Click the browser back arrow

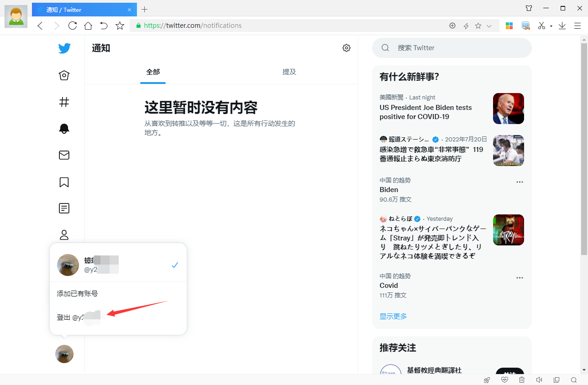pos(40,26)
